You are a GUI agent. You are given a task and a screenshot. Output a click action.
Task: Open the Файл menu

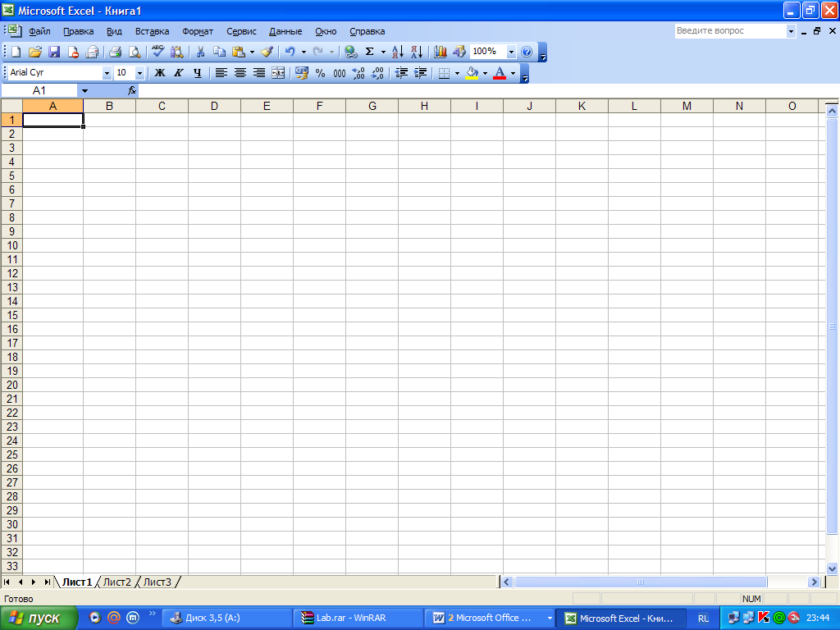pyautogui.click(x=39, y=32)
